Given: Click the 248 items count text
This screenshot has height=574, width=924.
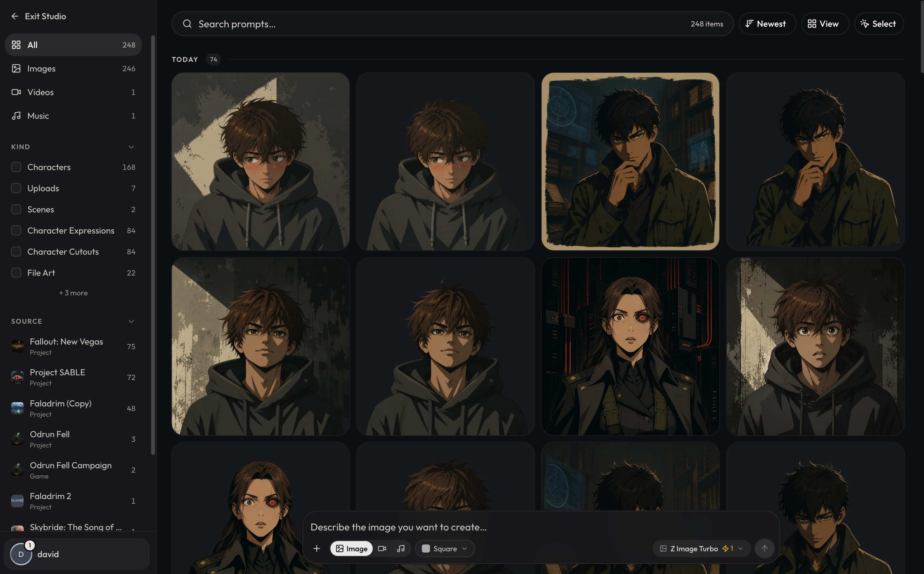Looking at the screenshot, I should (707, 24).
